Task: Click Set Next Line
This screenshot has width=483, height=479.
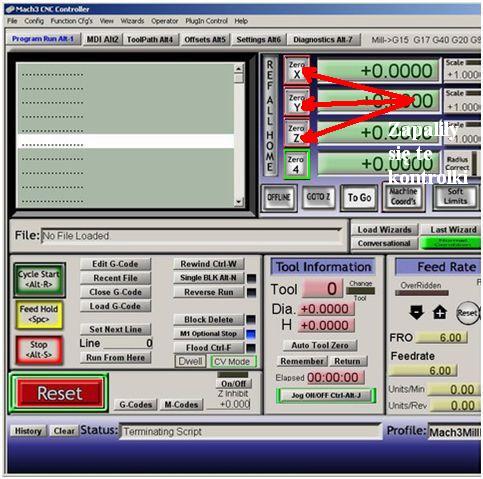Action: 115,329
